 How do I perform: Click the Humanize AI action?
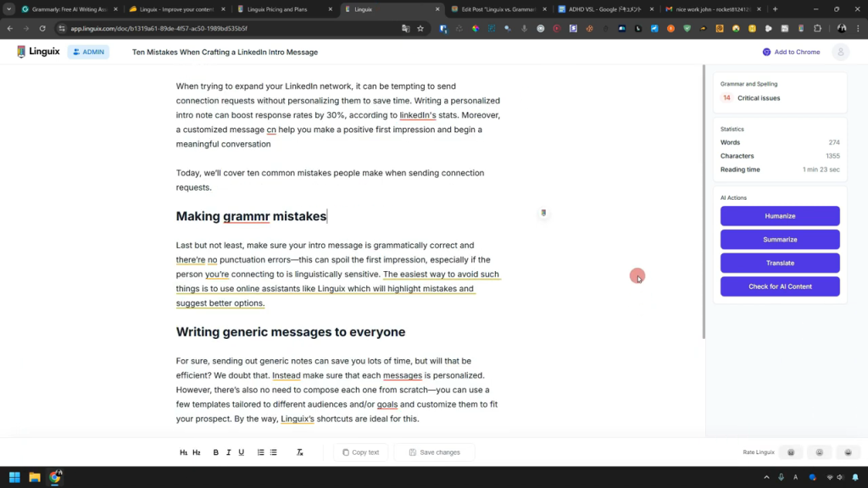tap(780, 216)
